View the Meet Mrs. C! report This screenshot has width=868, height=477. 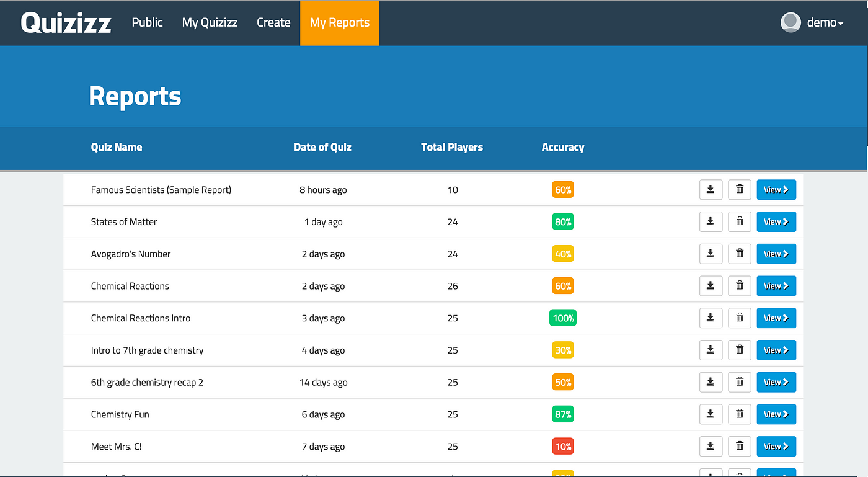click(x=776, y=447)
